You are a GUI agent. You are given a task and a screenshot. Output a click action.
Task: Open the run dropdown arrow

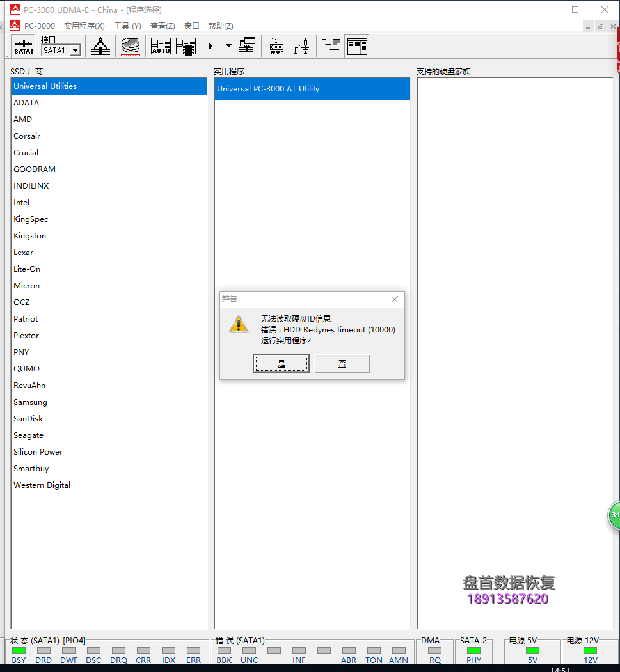point(228,46)
